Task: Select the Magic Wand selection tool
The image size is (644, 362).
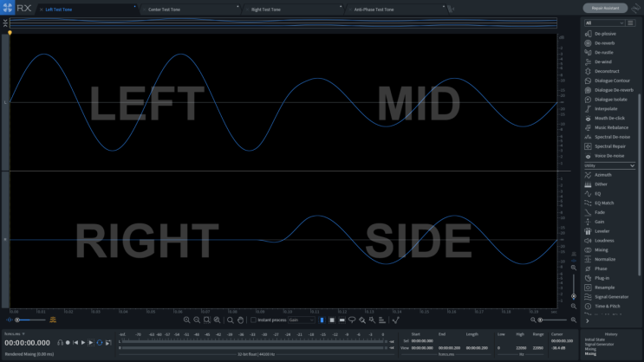Action: [x=372, y=320]
